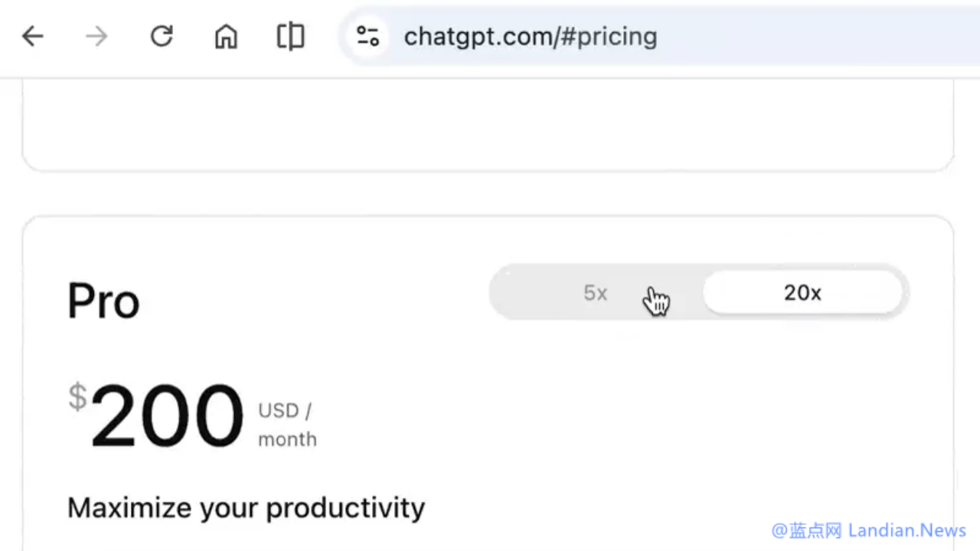This screenshot has width=980, height=551.
Task: Select the 5x Pro usage option
Action: pos(595,293)
